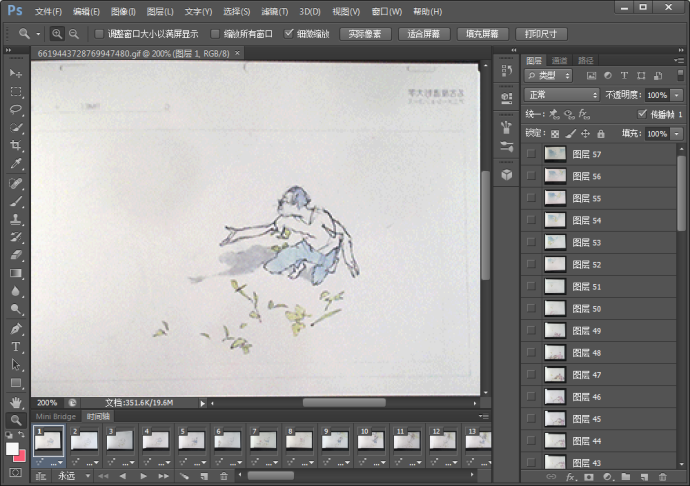Viewport: 690px width, 486px height.
Task: Open the layer filter 类型 dropdown
Action: pos(548,76)
